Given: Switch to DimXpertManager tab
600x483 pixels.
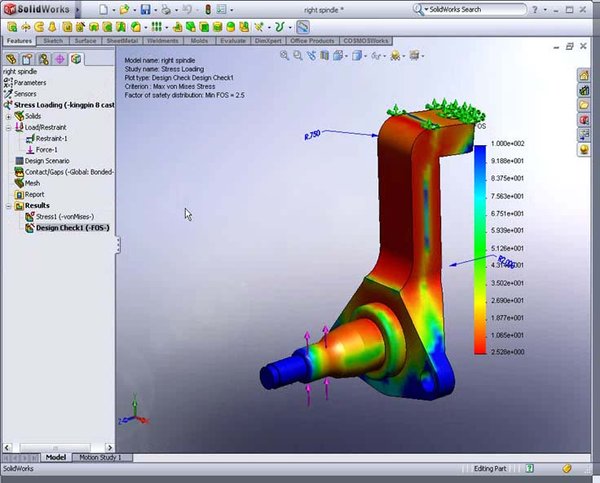Looking at the screenshot, I should click(x=60, y=59).
